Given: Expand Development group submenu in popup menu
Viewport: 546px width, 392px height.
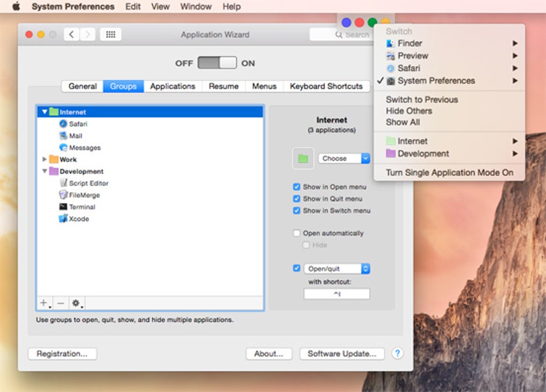Looking at the screenshot, I should click(515, 154).
